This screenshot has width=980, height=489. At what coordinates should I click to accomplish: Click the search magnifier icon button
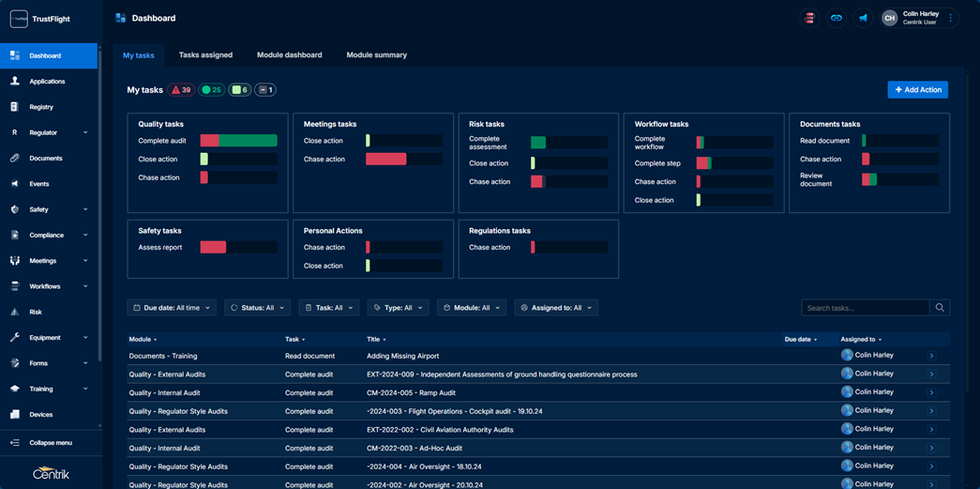pos(940,308)
